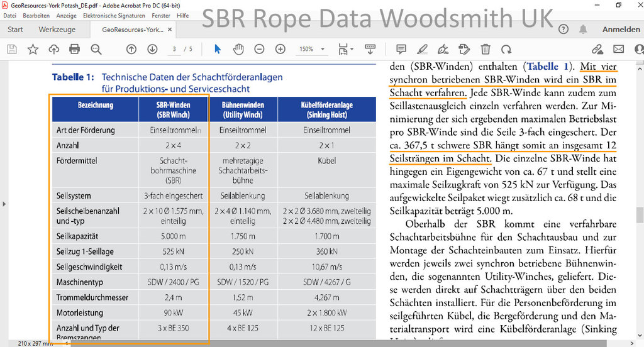
Task: Zoom out with the minus icon
Action: (259, 49)
